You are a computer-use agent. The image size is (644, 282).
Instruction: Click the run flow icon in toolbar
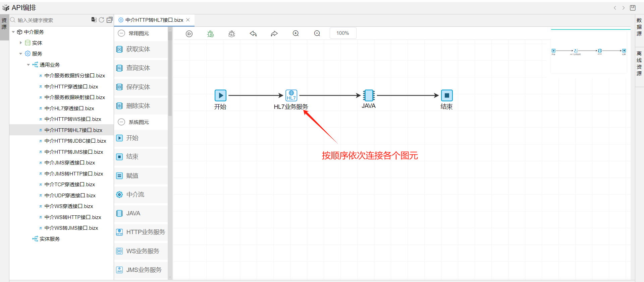point(189,33)
